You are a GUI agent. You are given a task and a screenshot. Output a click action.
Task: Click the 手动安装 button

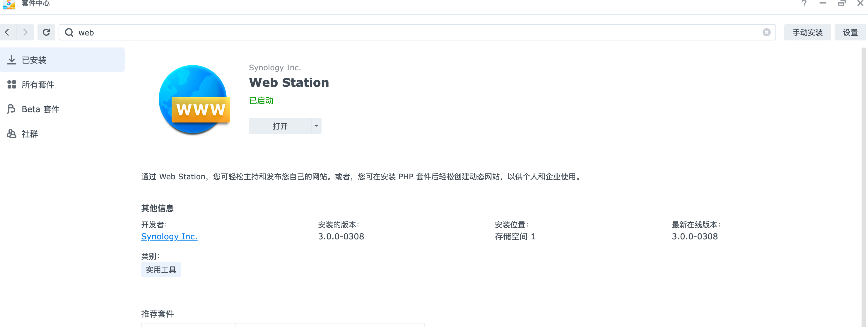pos(807,32)
